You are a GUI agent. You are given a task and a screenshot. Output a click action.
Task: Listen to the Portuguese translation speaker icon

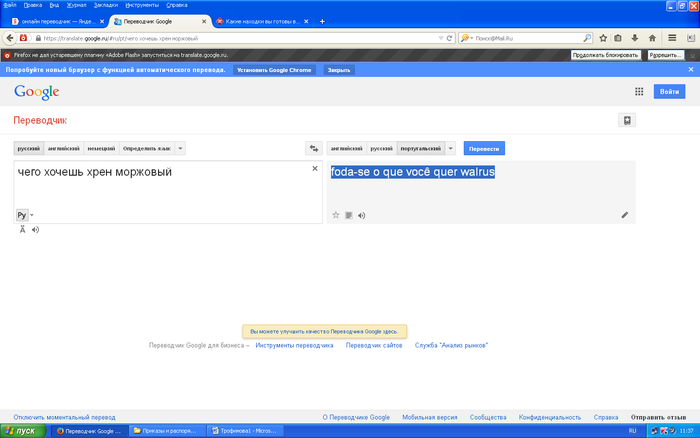tap(362, 215)
